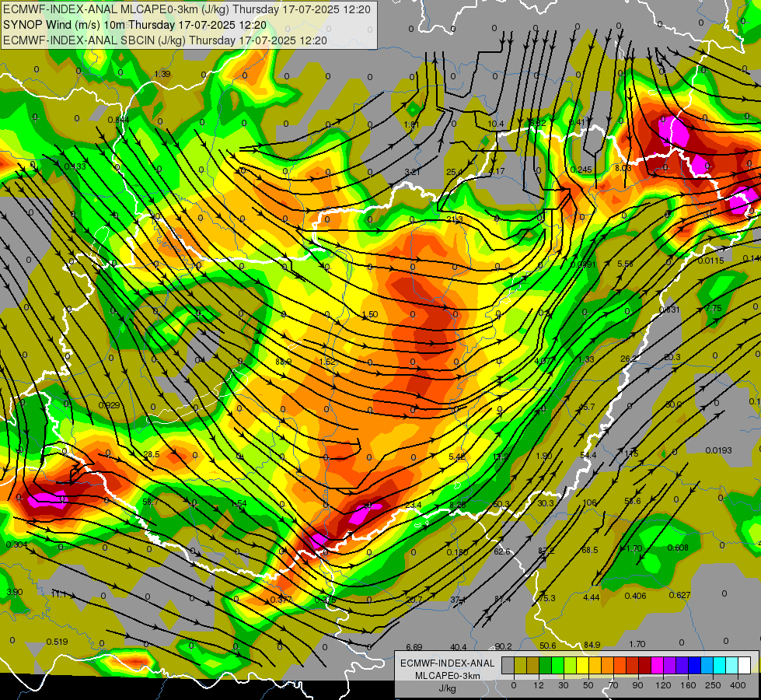Screen dimensions: 761x700
Task: Click the legend tick label 160
Action: pyautogui.click(x=688, y=685)
